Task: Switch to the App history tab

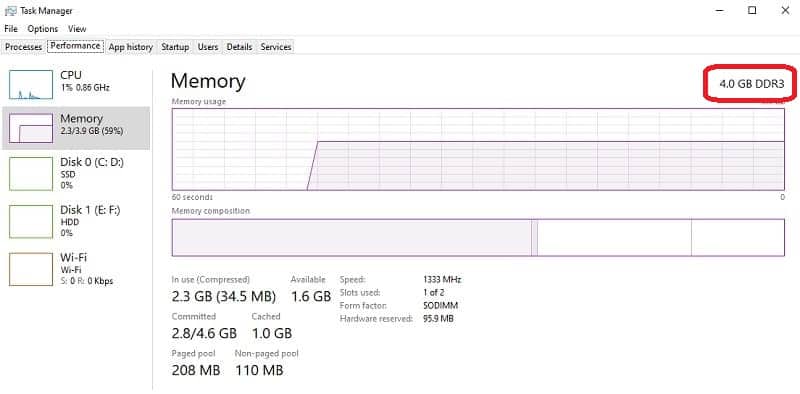Action: pyautogui.click(x=131, y=47)
